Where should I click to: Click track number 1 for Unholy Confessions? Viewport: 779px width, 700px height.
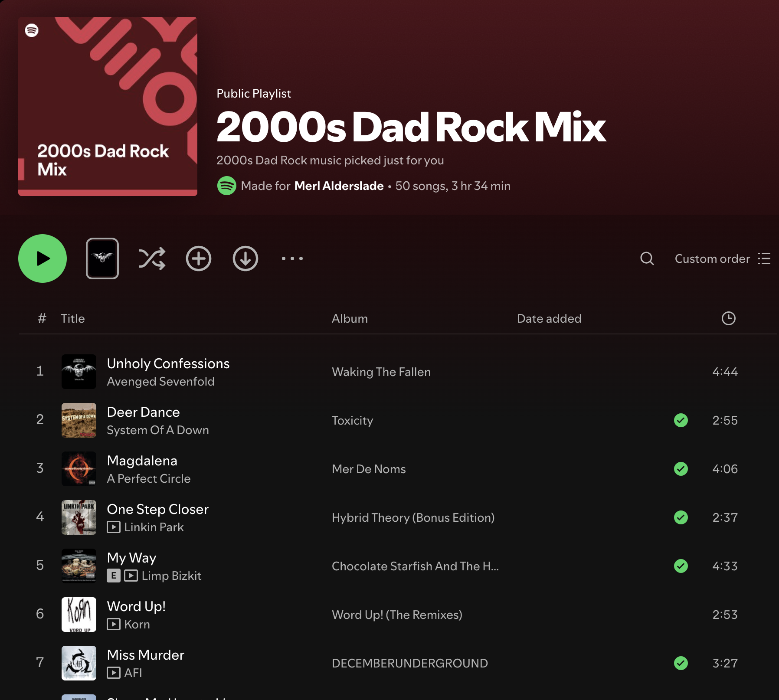[x=40, y=371]
